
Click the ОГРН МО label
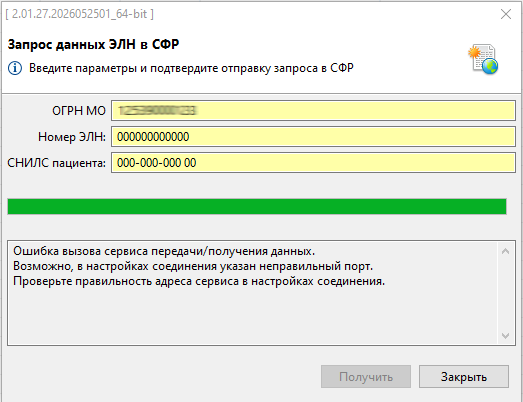point(79,110)
